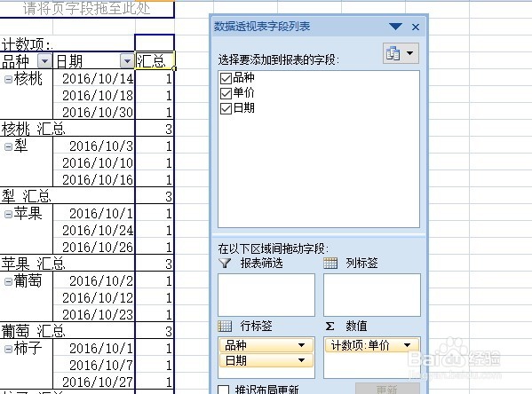Select the 苹果 汇总 row label

pos(67,264)
